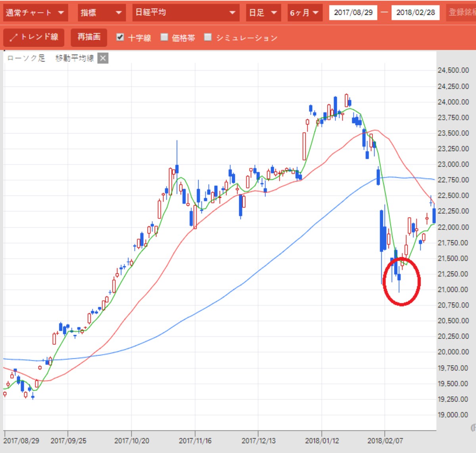
Task: Close the 移動平均線 indicator with the X
Action: (x=103, y=58)
